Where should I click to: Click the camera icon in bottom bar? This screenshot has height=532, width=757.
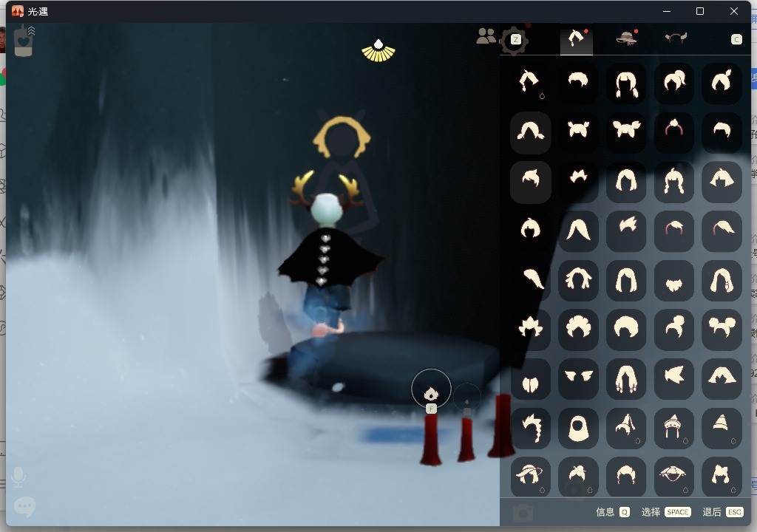point(523,513)
